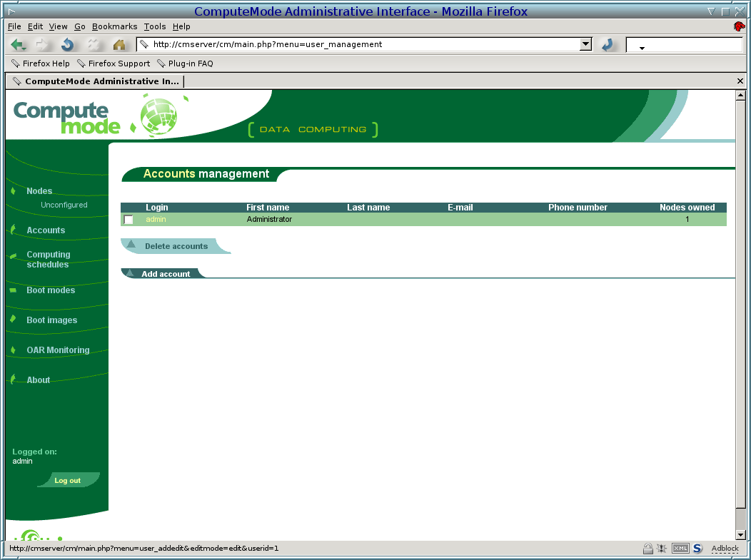Click the bug icon in the status bar
The image size is (751, 560).
tap(662, 549)
